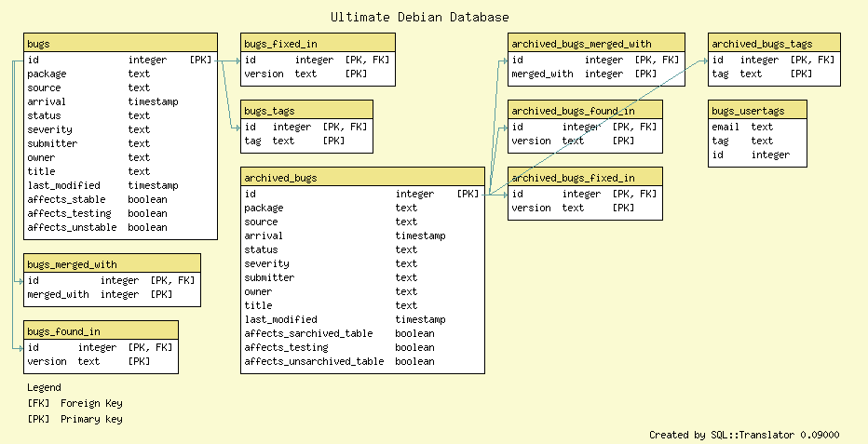Image resolution: width=868 pixels, height=444 pixels.
Task: Click 'status' field in bugs table
Action: click(45, 115)
